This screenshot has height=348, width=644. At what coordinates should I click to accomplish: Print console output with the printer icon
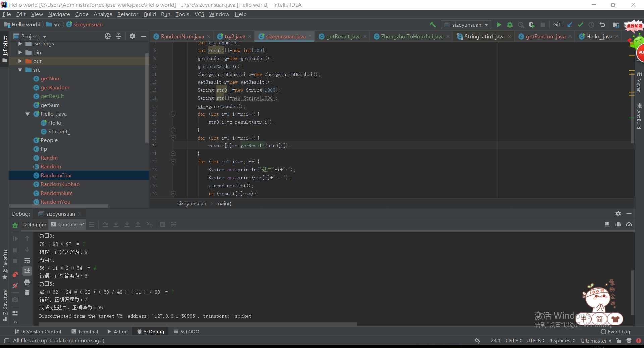27,282
